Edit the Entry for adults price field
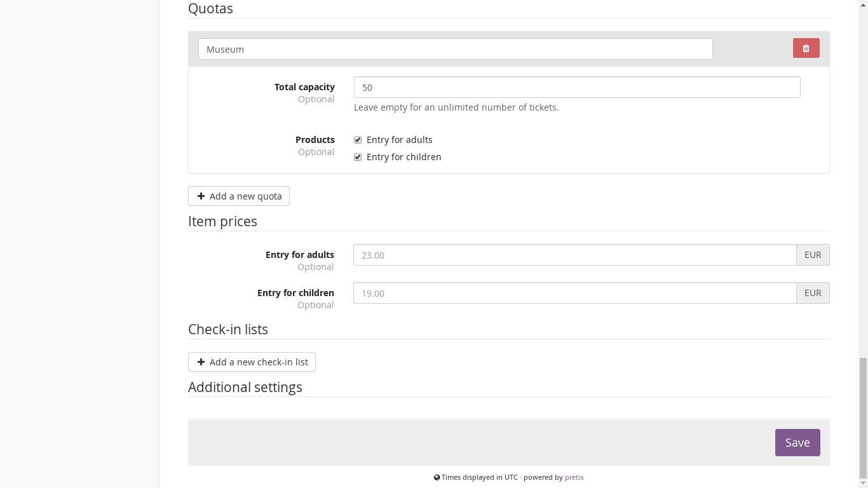Screen dimensions: 868x488 (574, 255)
